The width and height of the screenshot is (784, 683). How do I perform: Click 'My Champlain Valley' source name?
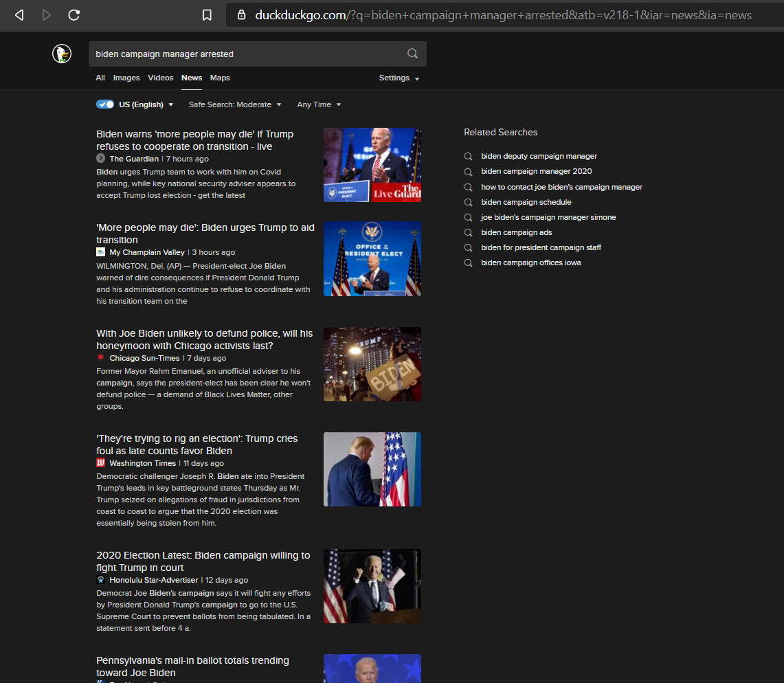(147, 252)
